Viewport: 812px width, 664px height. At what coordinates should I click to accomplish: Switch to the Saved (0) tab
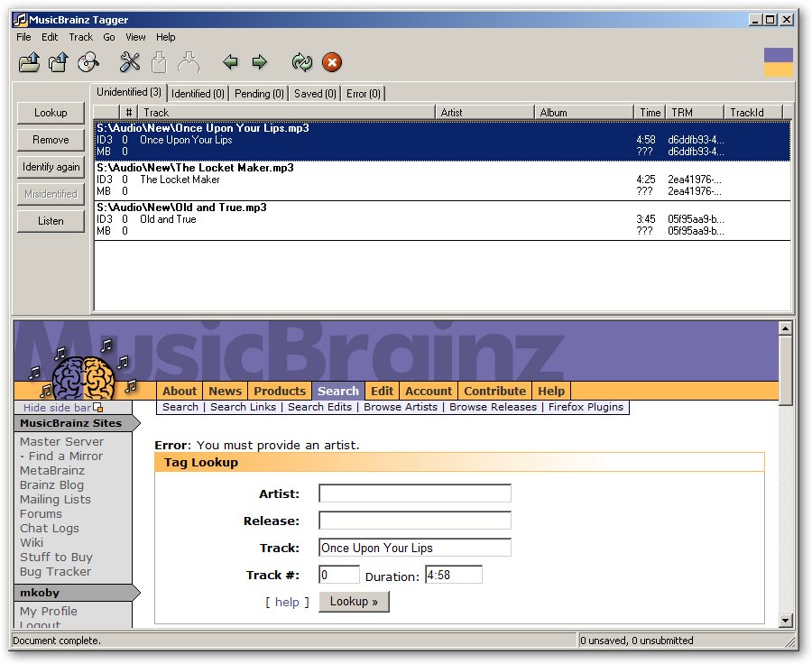tap(315, 94)
